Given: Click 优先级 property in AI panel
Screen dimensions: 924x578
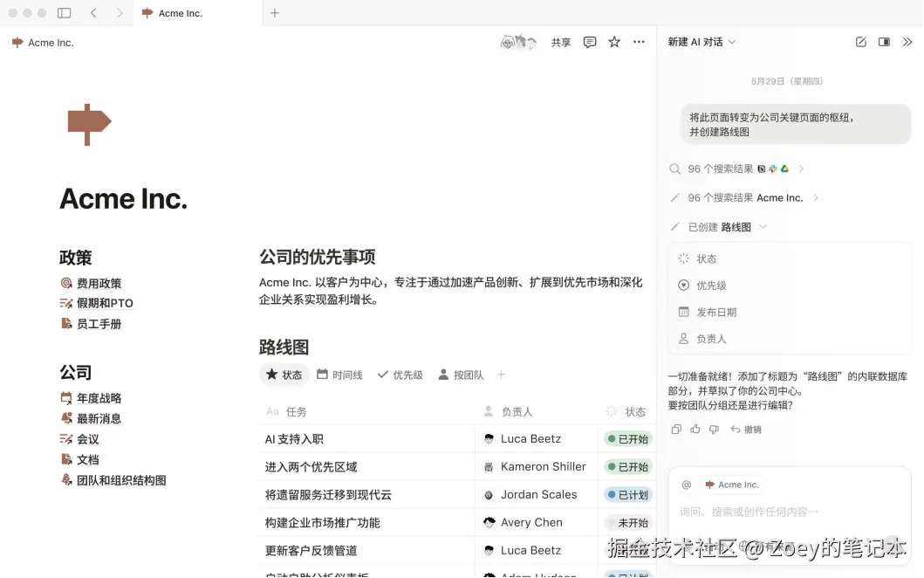Looking at the screenshot, I should (702, 286).
